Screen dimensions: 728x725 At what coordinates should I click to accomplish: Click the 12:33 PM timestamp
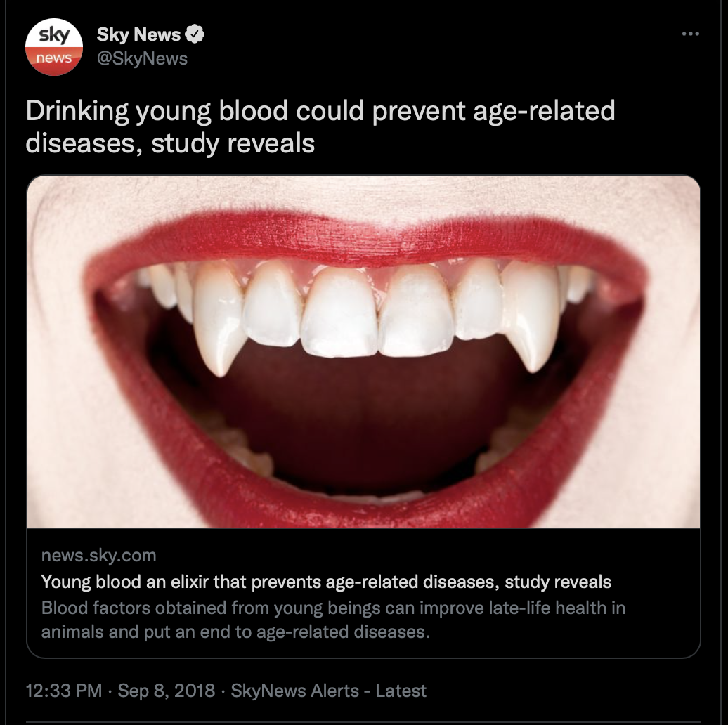pos(64,691)
